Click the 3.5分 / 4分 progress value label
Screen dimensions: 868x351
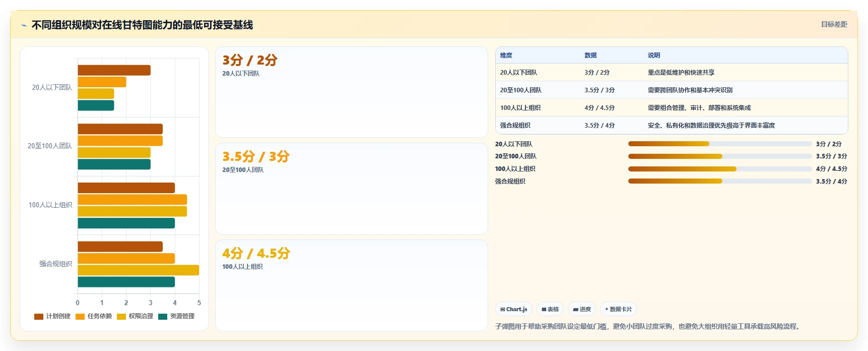(832, 182)
